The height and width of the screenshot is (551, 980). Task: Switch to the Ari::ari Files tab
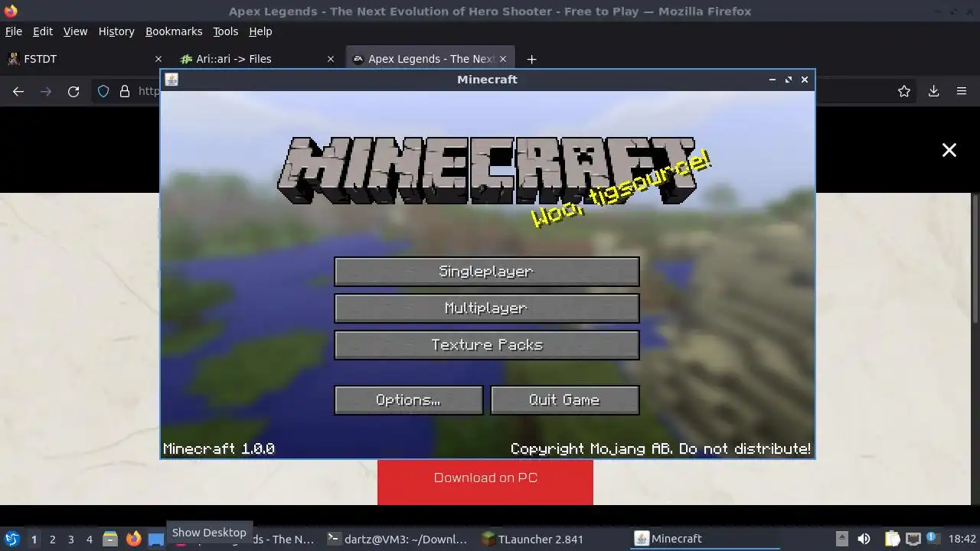click(x=256, y=59)
